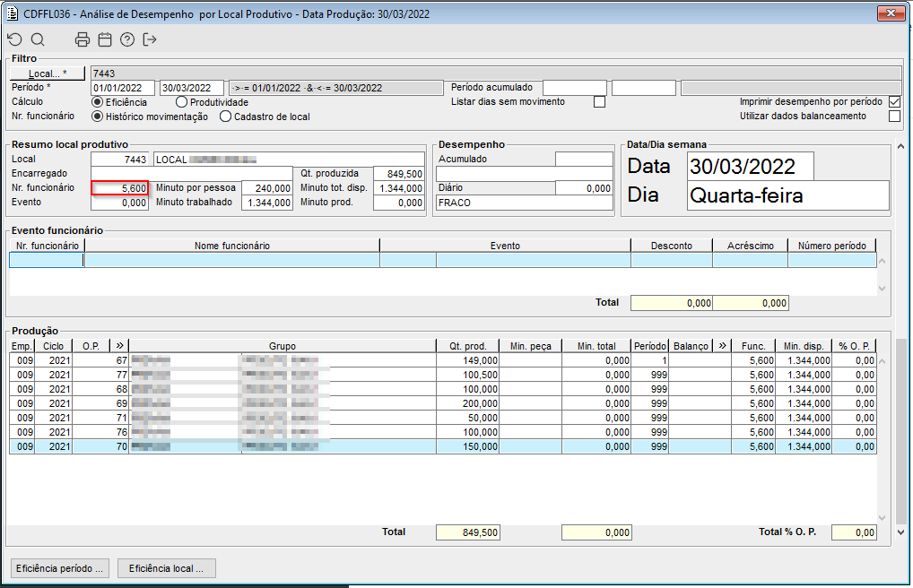
Task: Click the application document icon in title bar
Action: pyautogui.click(x=12, y=13)
